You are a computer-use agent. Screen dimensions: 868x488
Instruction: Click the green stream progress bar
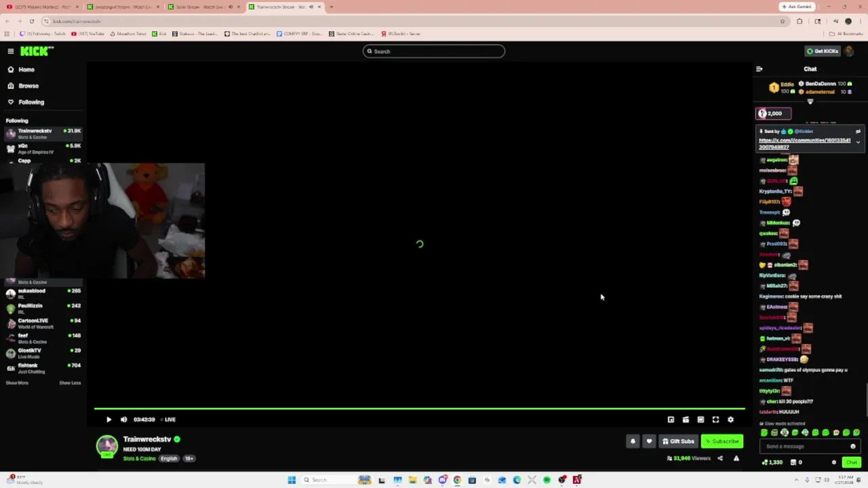point(419,409)
